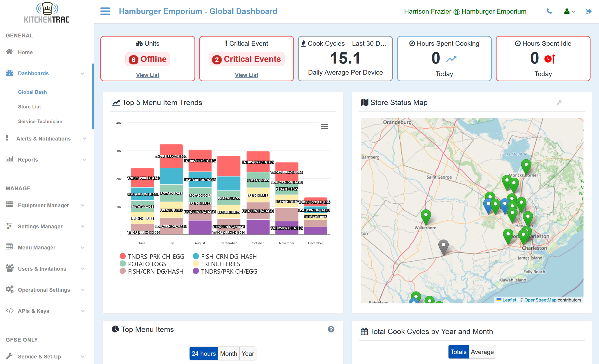Screen dimensions: 599x364
Task: Click View List under Offline units
Action: tap(148, 75)
